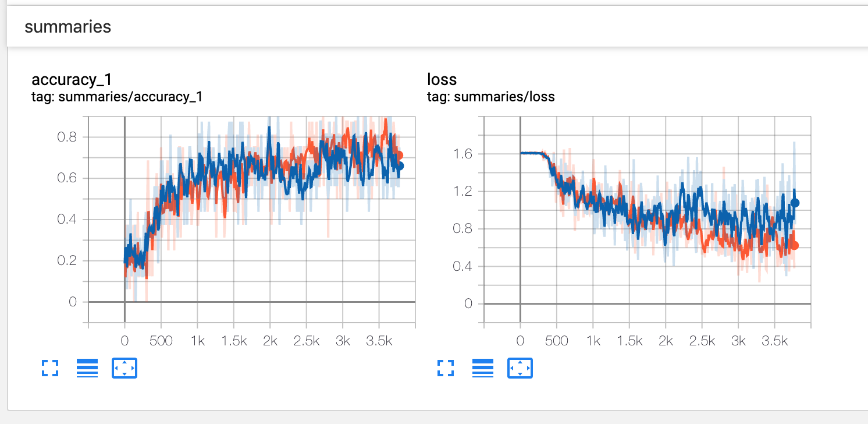Image resolution: width=868 pixels, height=424 pixels.
Task: Fit domain to data on accuracy_1 chart
Action: point(124,368)
